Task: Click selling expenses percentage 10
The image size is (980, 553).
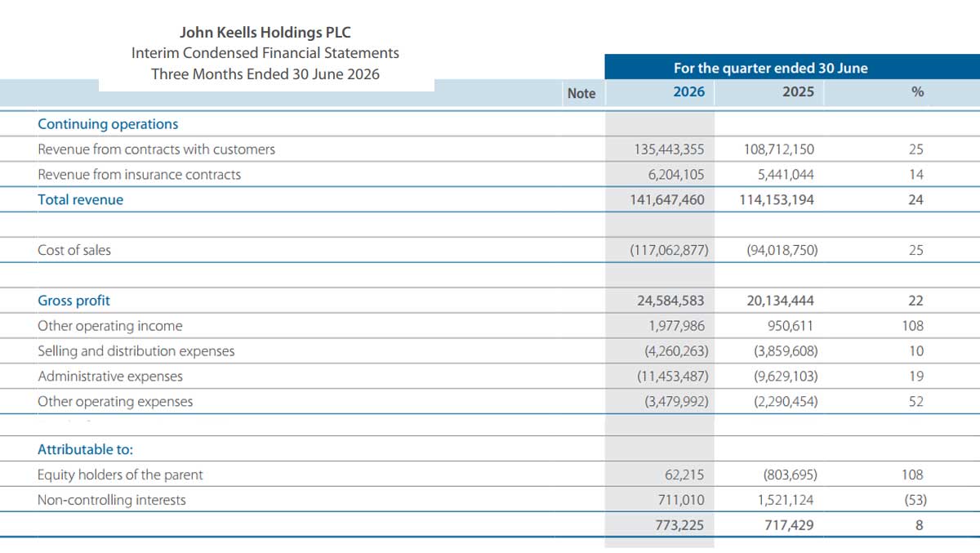Action: point(916,351)
